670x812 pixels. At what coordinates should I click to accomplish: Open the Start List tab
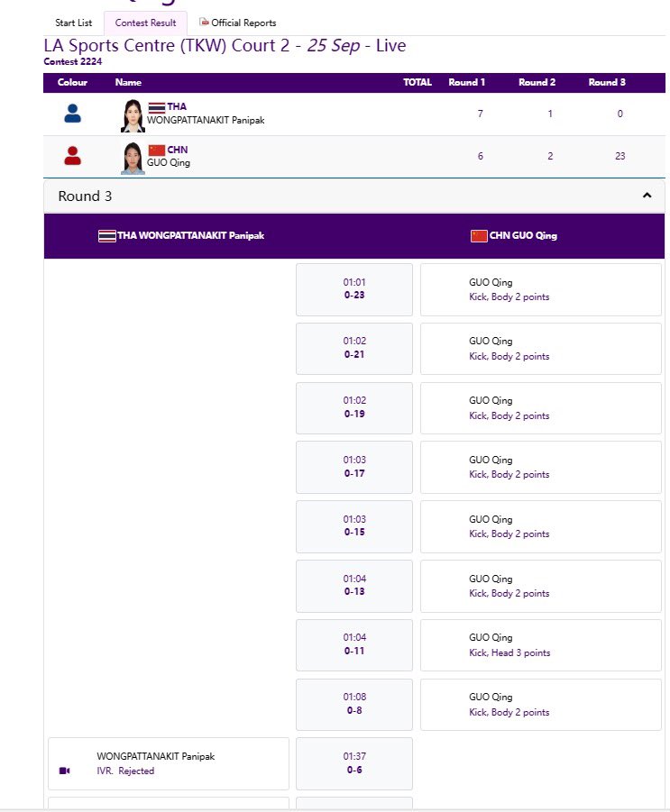(74, 23)
